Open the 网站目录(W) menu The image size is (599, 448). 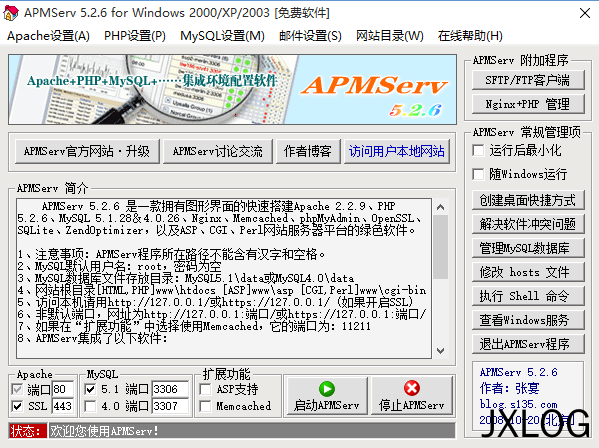click(x=390, y=36)
